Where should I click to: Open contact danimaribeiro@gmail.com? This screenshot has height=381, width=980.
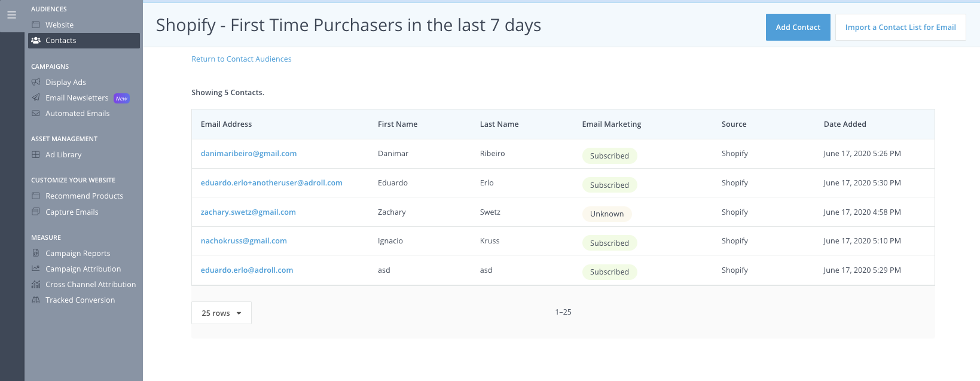pyautogui.click(x=249, y=153)
